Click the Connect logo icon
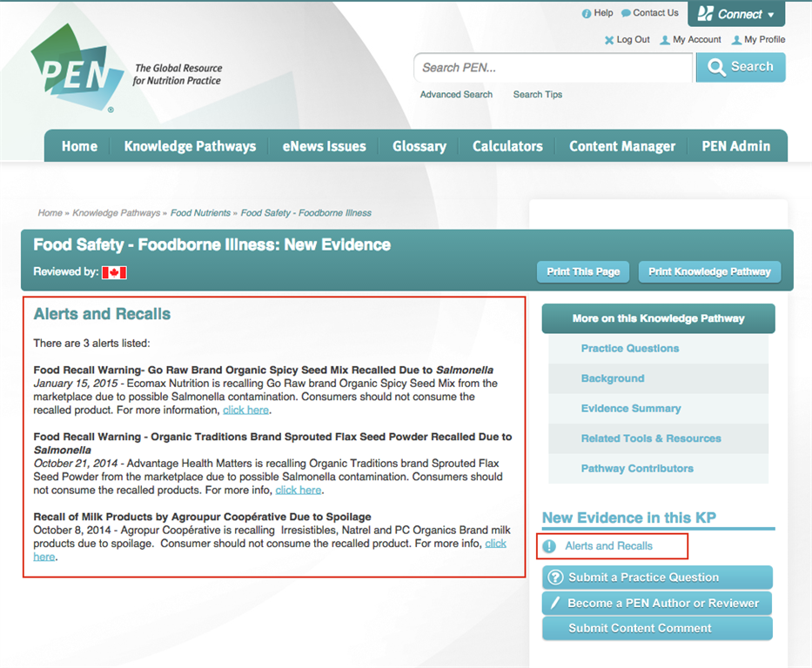Image resolution: width=812 pixels, height=668 pixels. pos(705,13)
